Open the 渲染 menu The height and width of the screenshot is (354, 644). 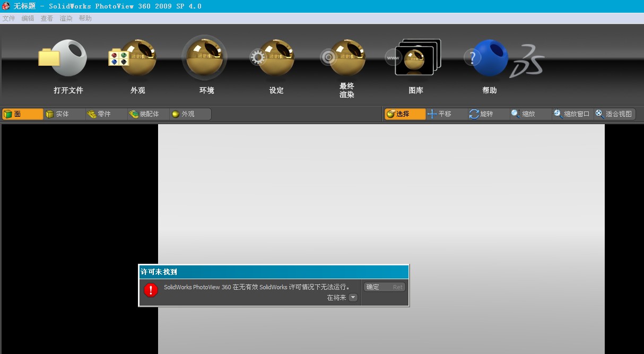tap(66, 19)
